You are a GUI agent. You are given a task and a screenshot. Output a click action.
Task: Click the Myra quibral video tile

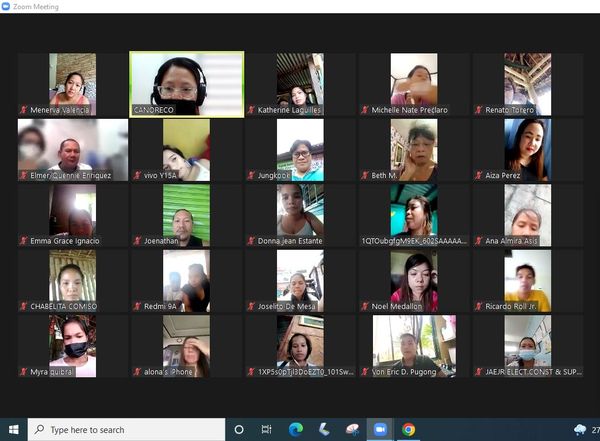(72, 346)
